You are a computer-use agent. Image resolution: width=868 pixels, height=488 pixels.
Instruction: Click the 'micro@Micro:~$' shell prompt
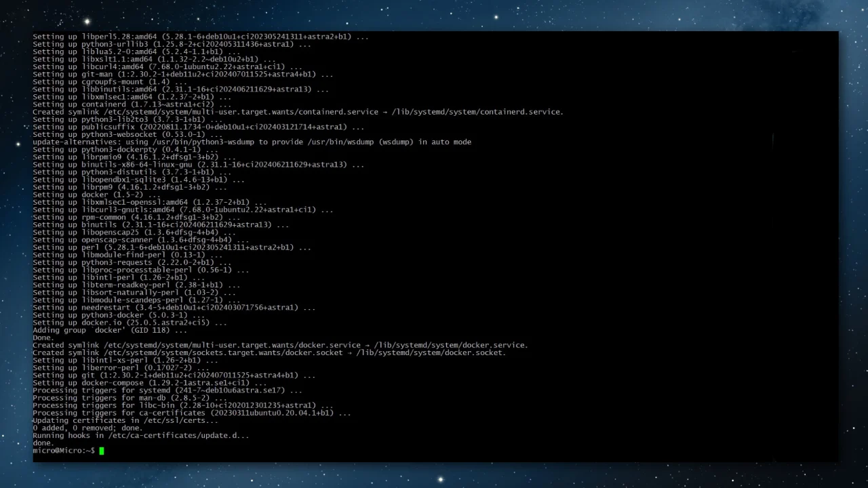coord(64,451)
